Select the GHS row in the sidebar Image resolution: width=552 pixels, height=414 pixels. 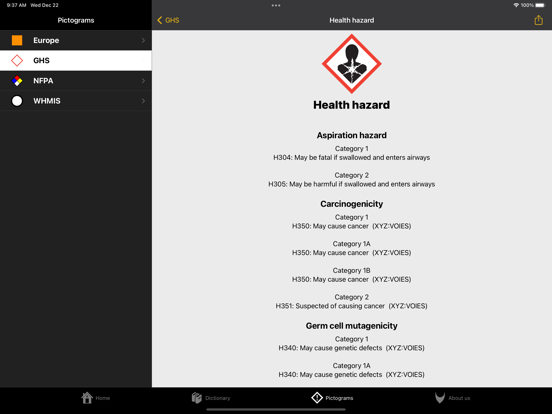pos(76,60)
